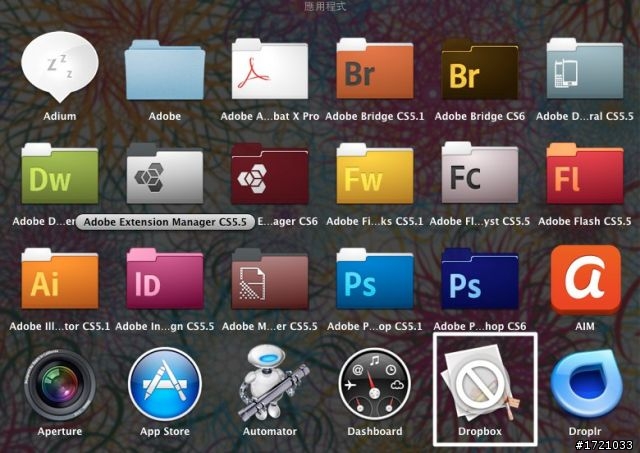Open the Photoshop CS6 dark blue folder

(x=480, y=279)
